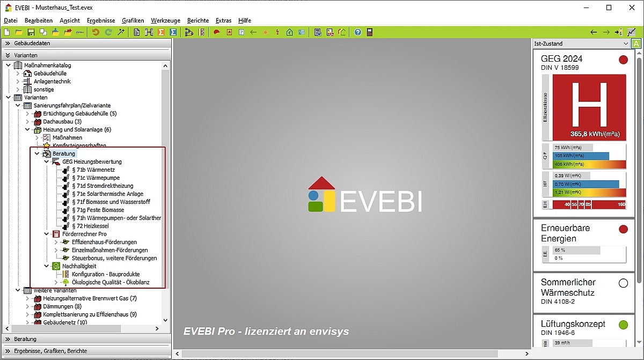Click the Sommerlicher Wärmeschutz card
This screenshot has width=644, height=360.
(x=583, y=293)
